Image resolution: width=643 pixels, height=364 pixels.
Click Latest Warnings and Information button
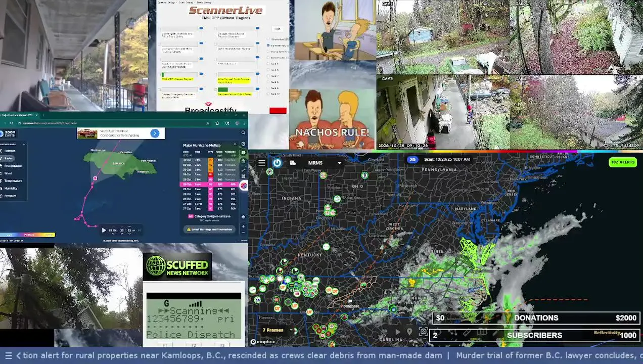coord(209,229)
